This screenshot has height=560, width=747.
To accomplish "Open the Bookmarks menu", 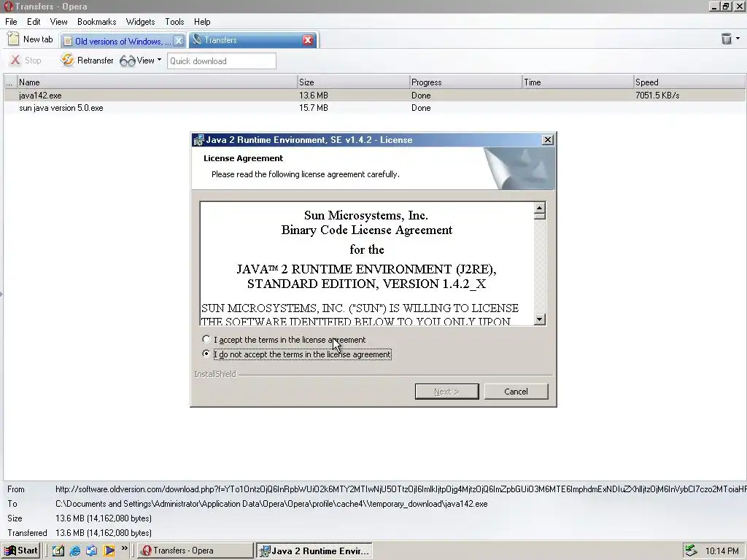I will click(97, 22).
